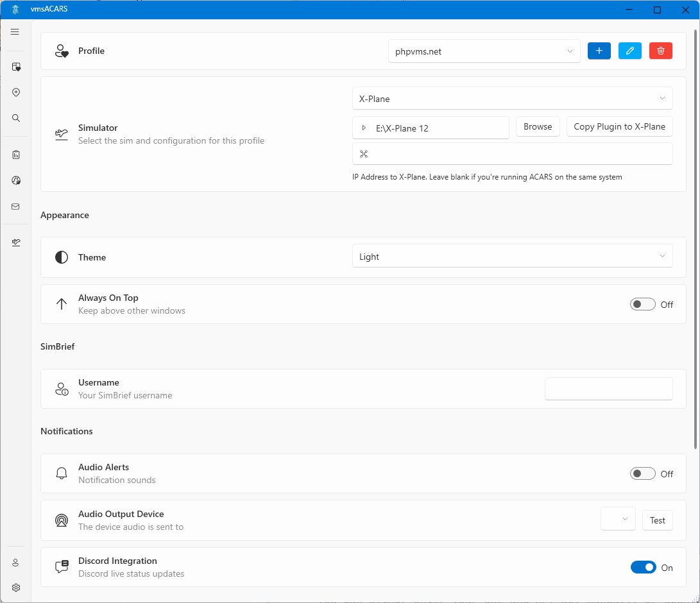Open the X-Plane simulator dropdown
700x603 pixels.
pyautogui.click(x=513, y=99)
